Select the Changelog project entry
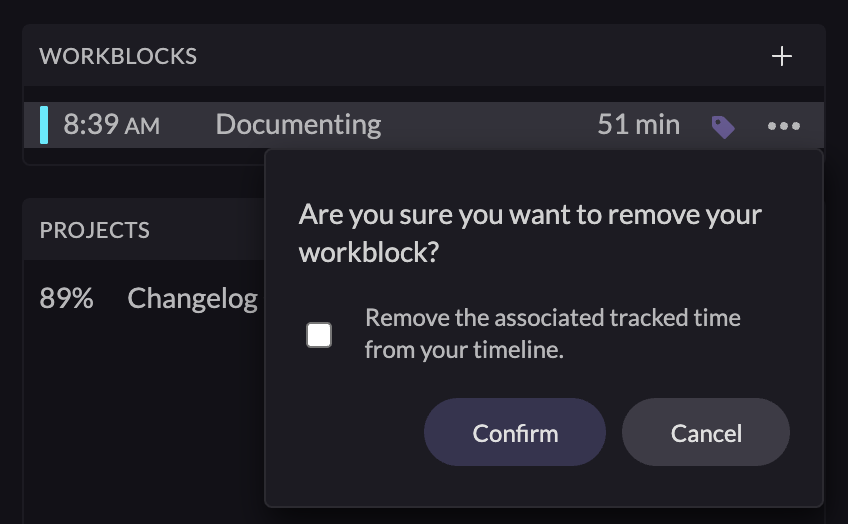 (192, 298)
